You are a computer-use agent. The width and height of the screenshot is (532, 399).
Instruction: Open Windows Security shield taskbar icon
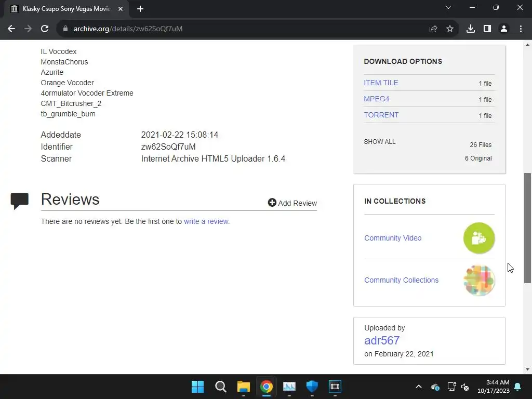(x=312, y=387)
